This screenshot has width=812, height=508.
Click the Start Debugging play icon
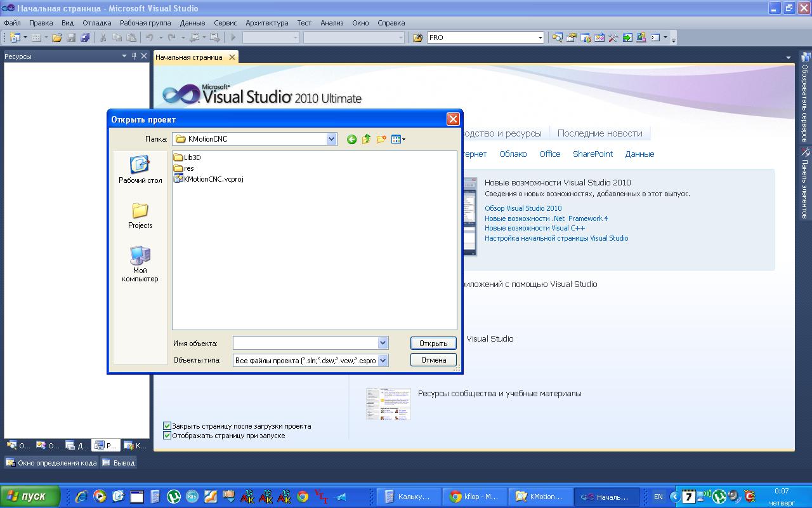[x=233, y=37]
